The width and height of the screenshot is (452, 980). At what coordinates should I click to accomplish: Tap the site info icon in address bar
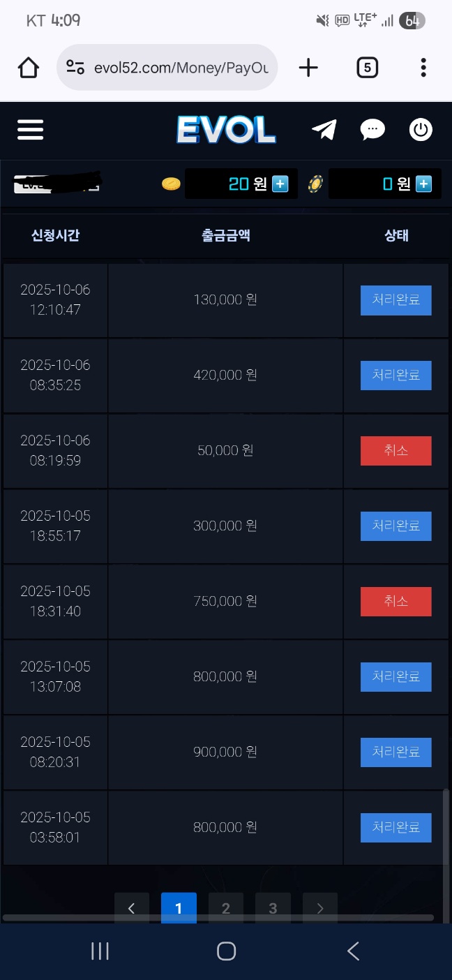click(75, 68)
